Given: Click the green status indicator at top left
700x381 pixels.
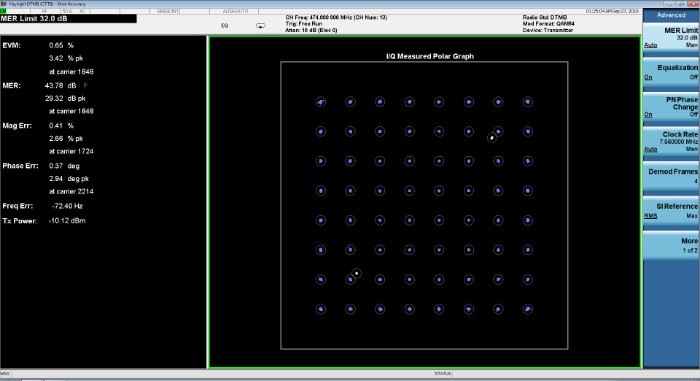Looking at the screenshot, I should pos(3,11).
